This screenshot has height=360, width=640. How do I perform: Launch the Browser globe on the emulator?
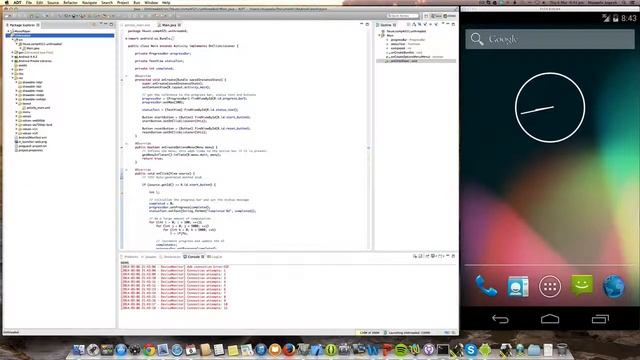click(613, 286)
